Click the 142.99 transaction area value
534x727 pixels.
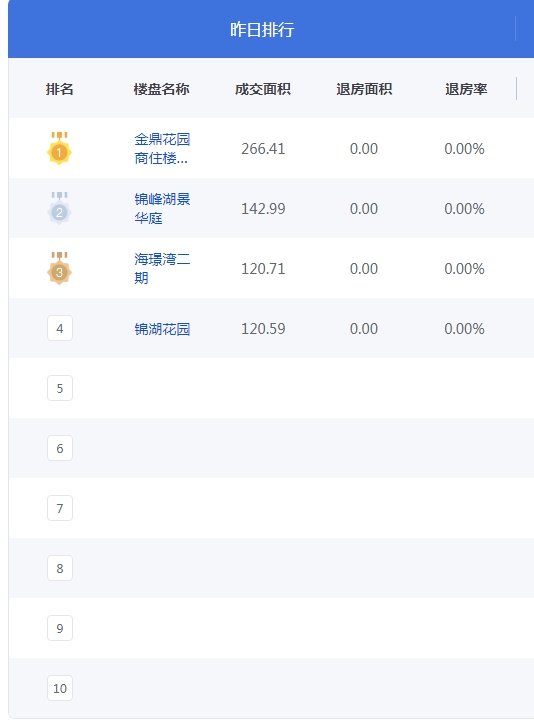[263, 209]
